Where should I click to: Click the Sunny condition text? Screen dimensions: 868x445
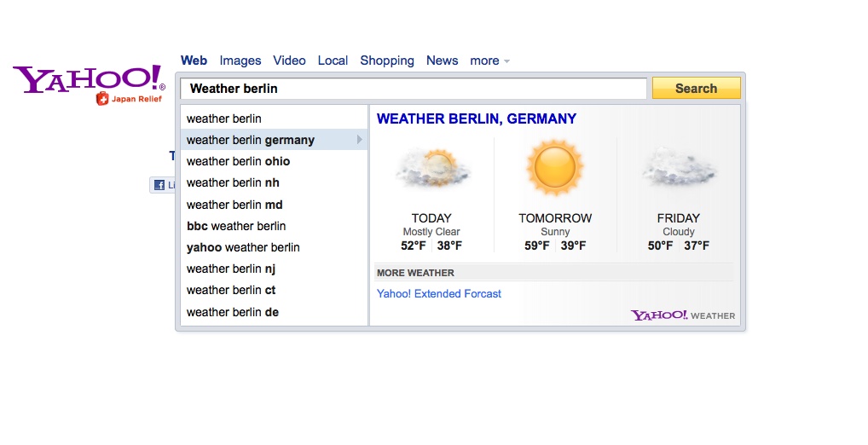pos(555,232)
